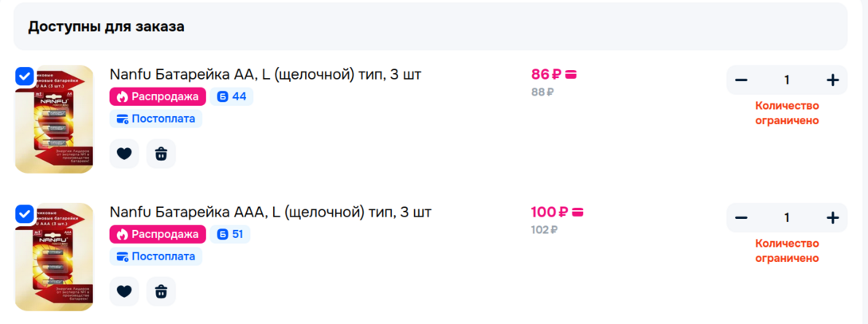Open the Nanfu AAA batteries product title
This screenshot has height=324, width=868.
pos(270,213)
